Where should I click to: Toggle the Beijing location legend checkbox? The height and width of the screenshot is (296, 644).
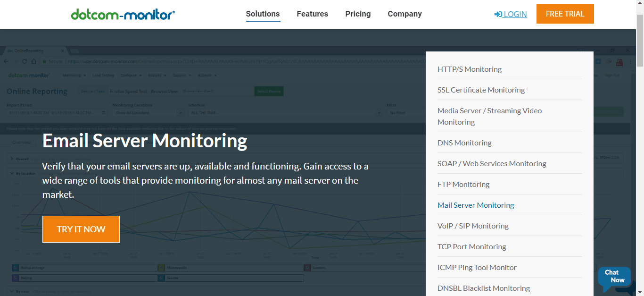(15, 278)
